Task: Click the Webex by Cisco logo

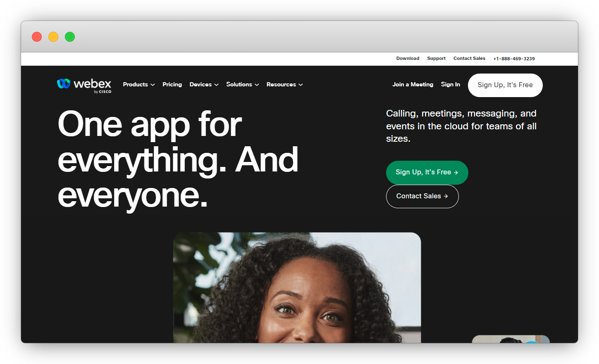Action: [x=84, y=86]
